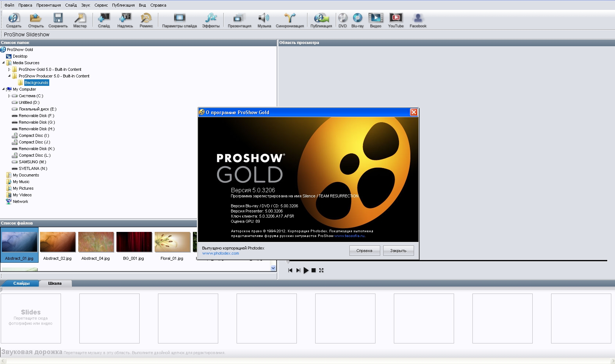615x364 pixels.
Task: Select Desktop in folder list
Action: 20,56
